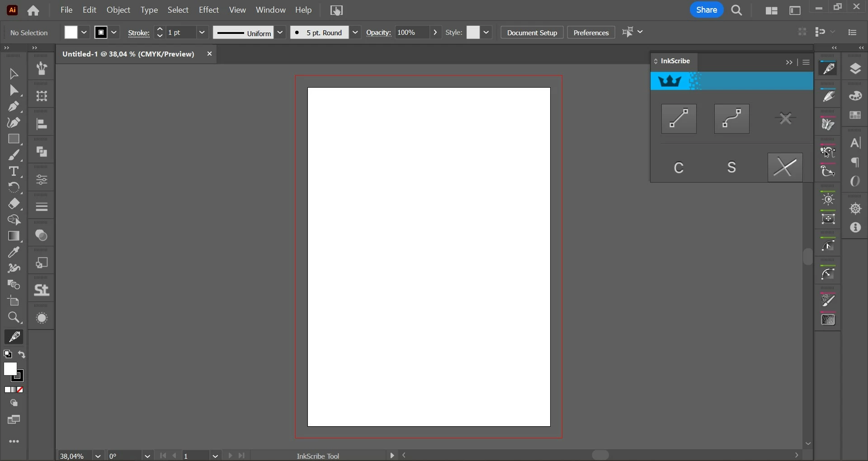Screen dimensions: 868x461
Task: Open the Uniform width profile dropdown
Action: (280, 33)
